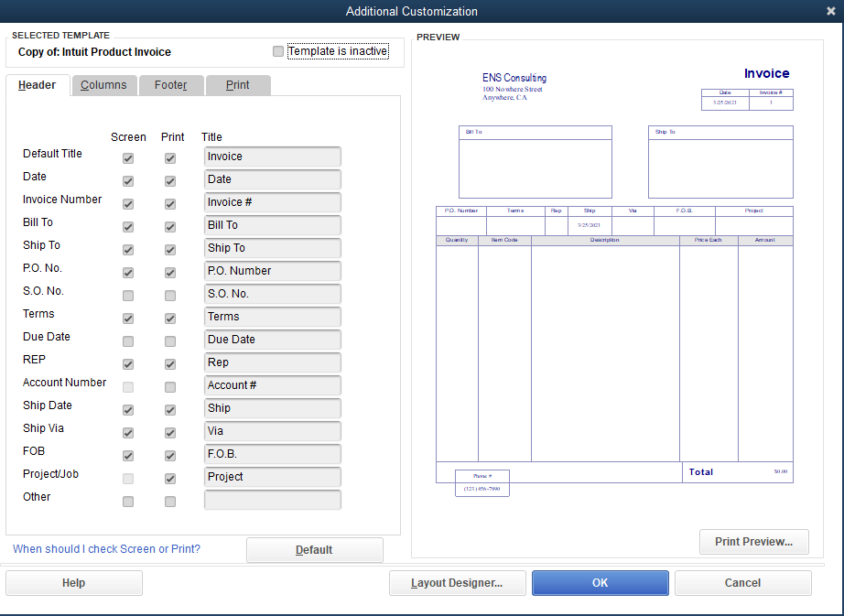Open the Layout Designer
Image resolution: width=844 pixels, height=616 pixels.
click(x=457, y=583)
